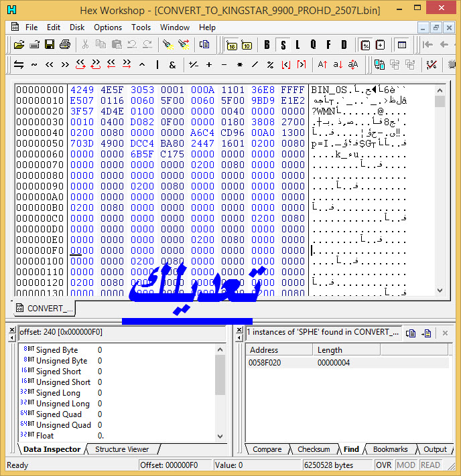Screen dimensions: 461x476
Task: Select the found address 0058F020 row
Action: point(347,363)
